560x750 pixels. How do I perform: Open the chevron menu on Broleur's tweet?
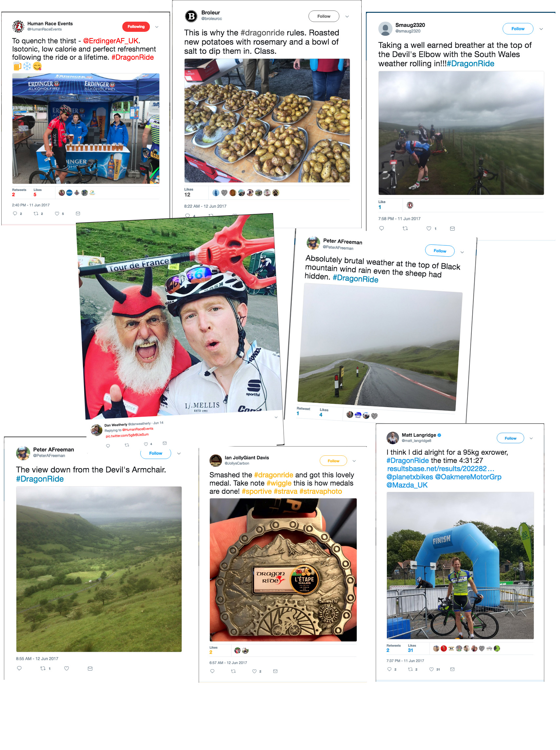click(x=347, y=16)
